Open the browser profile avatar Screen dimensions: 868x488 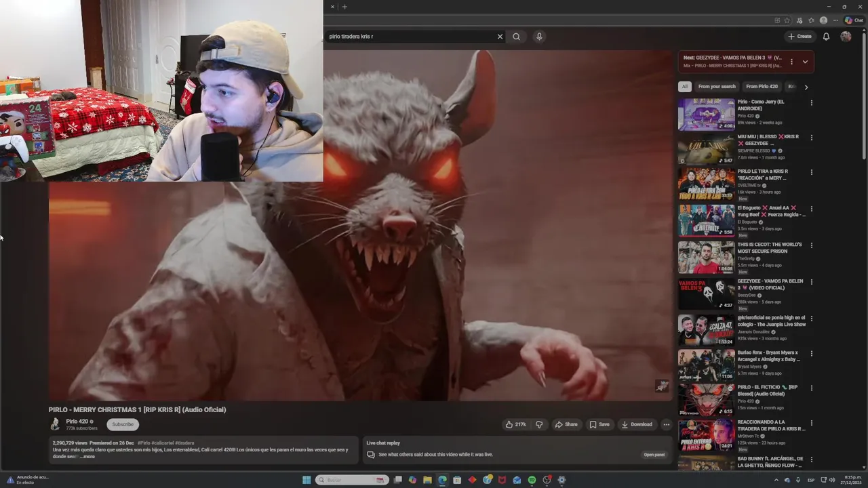pyautogui.click(x=823, y=20)
